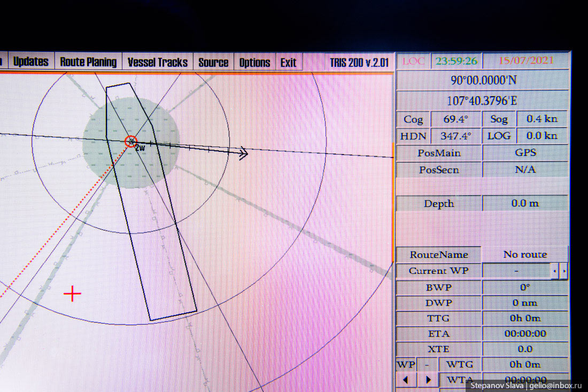Click the WP dash button beside WTG

[427, 365]
